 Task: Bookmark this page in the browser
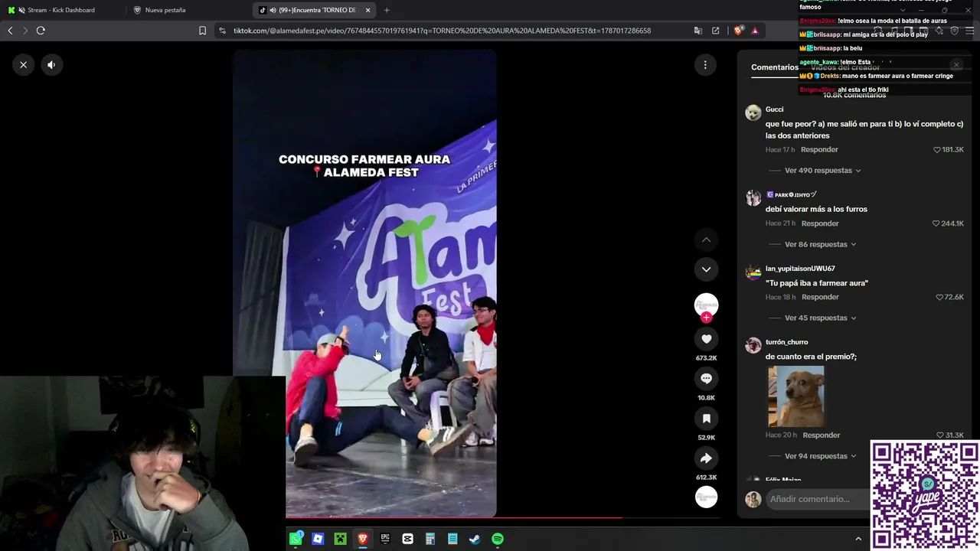click(x=202, y=31)
